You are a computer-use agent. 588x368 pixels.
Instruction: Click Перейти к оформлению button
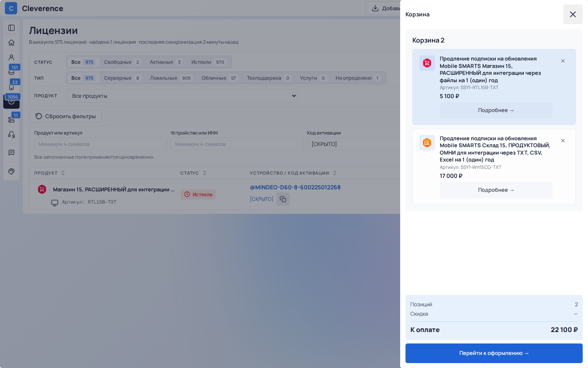click(494, 353)
